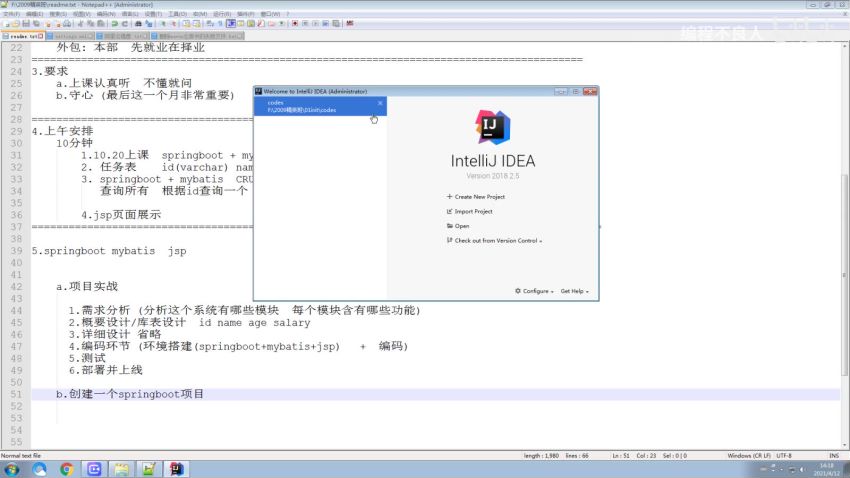Click the Zoom Out toolbar icon
Image resolution: width=850 pixels, height=478 pixels.
tap(173, 24)
